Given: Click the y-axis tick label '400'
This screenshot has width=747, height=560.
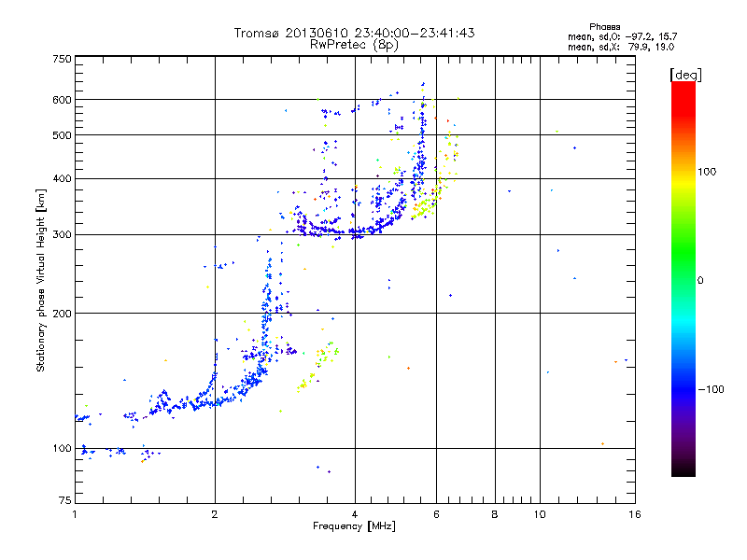Looking at the screenshot, I should (x=62, y=178).
